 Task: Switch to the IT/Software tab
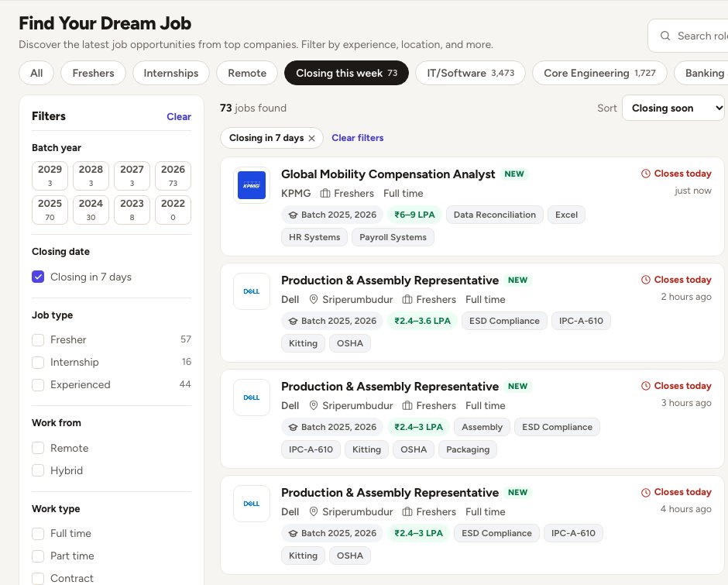click(x=470, y=73)
